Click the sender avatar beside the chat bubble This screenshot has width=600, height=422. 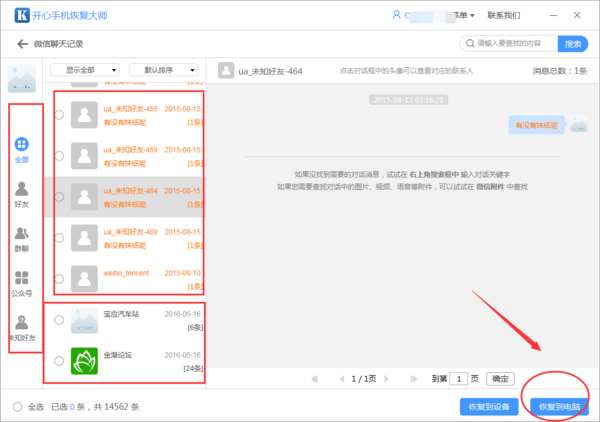579,125
